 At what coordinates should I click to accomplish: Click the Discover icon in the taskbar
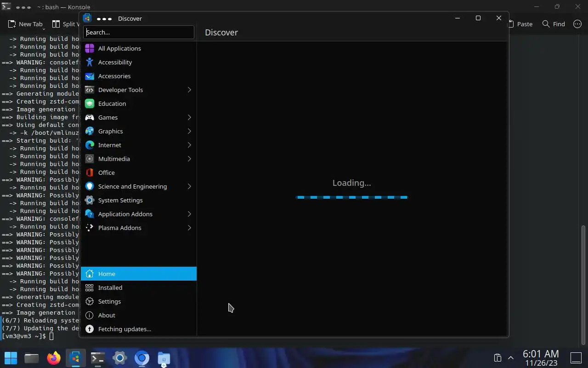[x=75, y=358]
